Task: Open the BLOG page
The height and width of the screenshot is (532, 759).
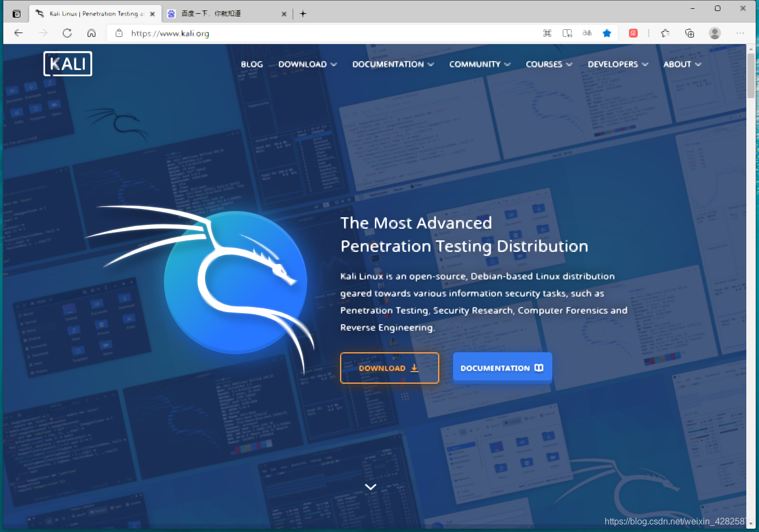Action: coord(252,64)
